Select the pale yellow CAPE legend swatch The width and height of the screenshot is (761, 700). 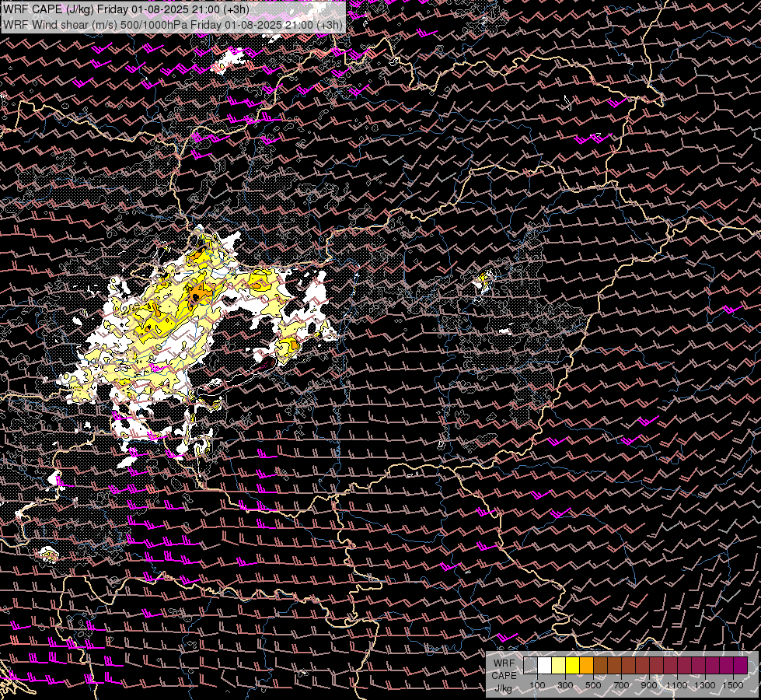559,666
